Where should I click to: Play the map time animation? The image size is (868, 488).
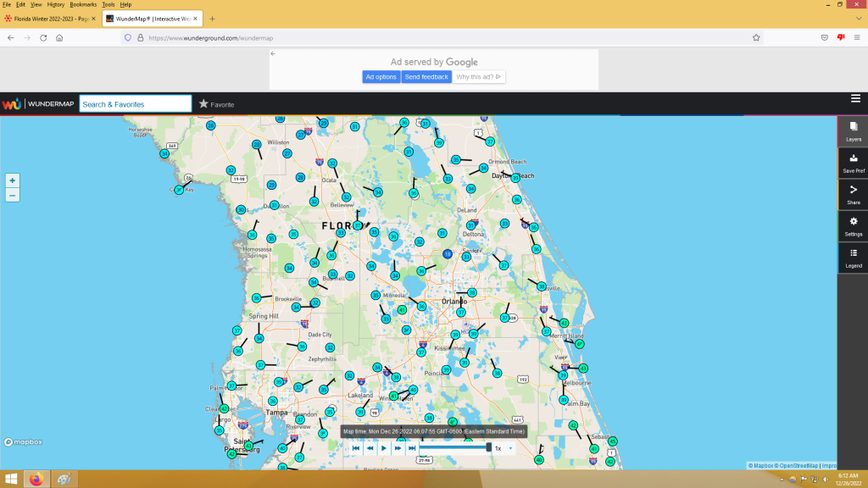pos(384,448)
